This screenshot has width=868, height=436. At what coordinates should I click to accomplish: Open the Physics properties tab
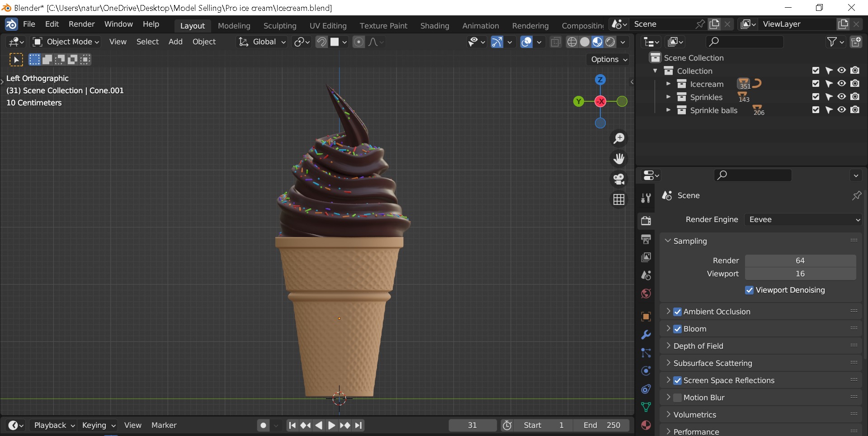click(x=646, y=371)
